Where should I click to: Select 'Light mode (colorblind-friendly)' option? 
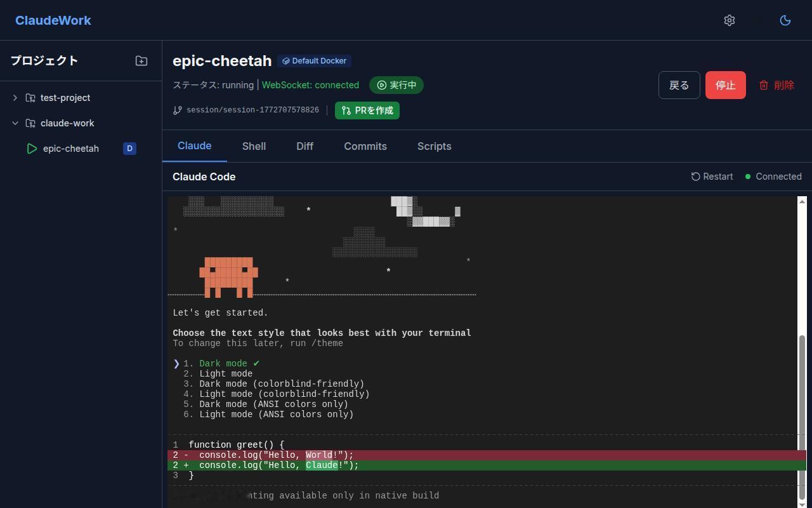pos(277,394)
